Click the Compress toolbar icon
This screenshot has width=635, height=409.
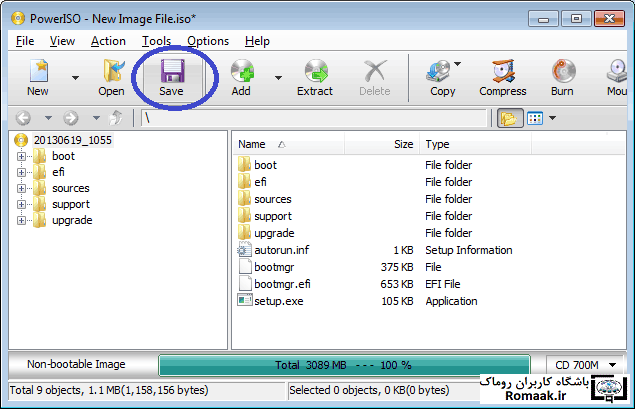pos(503,71)
